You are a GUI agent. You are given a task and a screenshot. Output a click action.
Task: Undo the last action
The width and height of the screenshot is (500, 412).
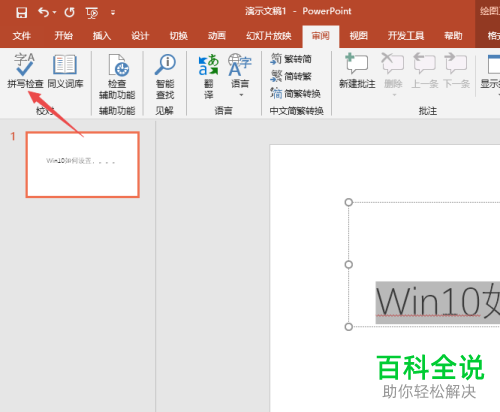pyautogui.click(x=44, y=12)
